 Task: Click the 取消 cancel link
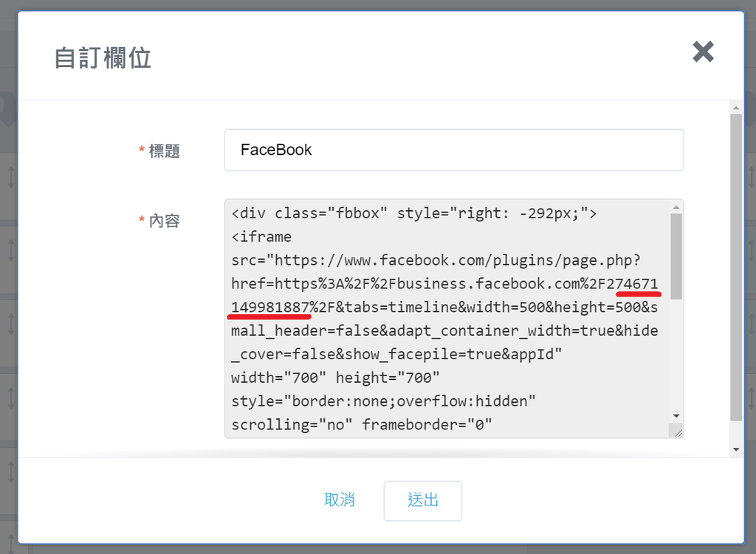[x=340, y=500]
